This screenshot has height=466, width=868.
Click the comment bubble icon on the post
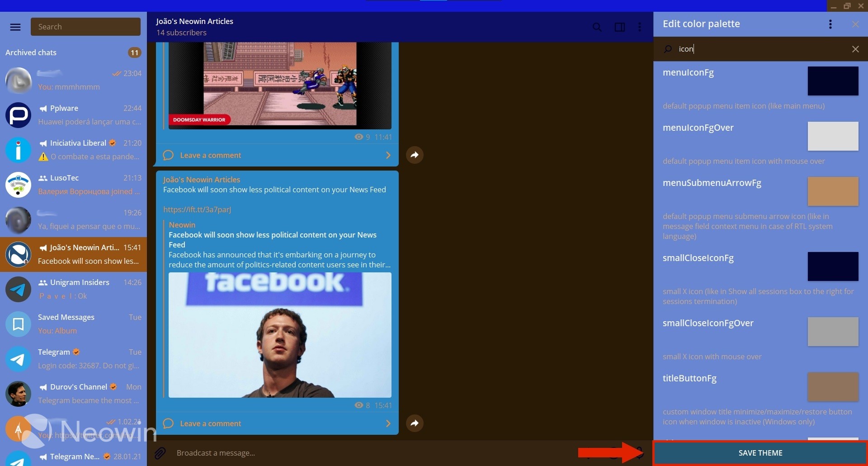tap(168, 423)
